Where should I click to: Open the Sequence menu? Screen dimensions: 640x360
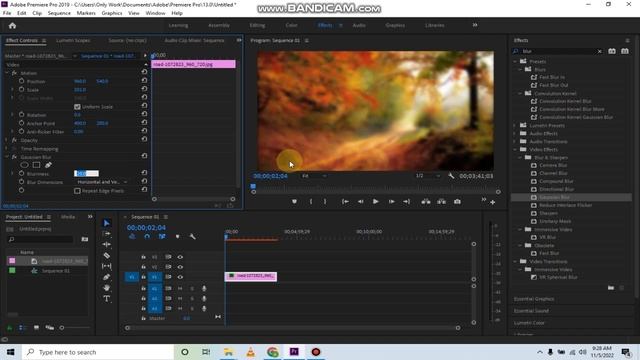point(59,13)
